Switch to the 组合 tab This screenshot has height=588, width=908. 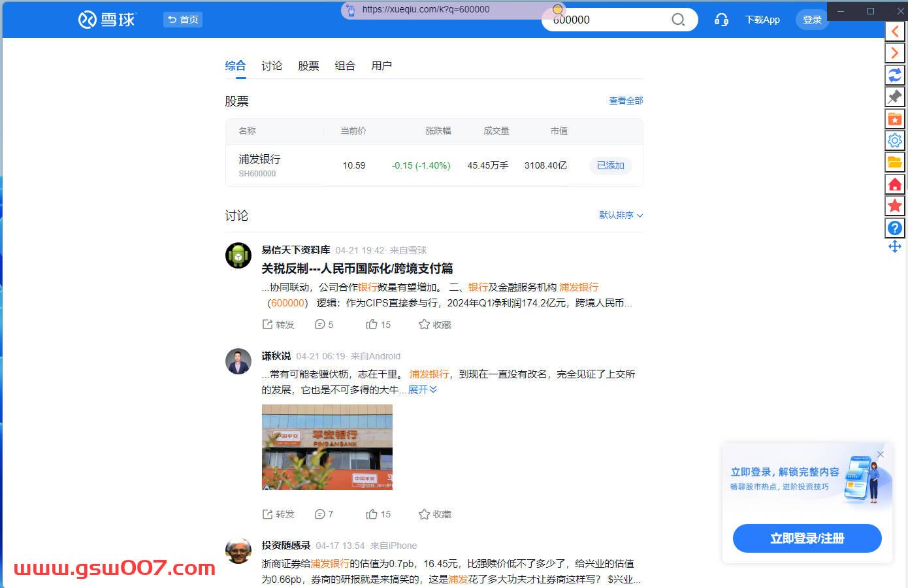pyautogui.click(x=345, y=65)
